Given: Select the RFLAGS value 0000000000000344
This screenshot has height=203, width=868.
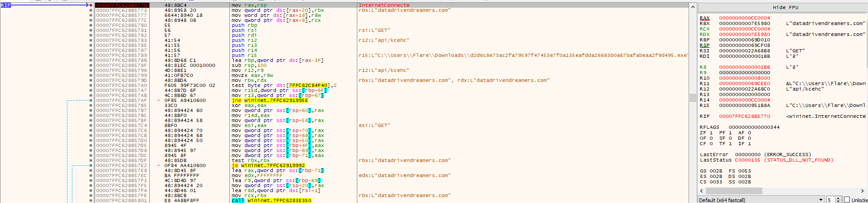Looking at the screenshot, I should pos(754,127).
